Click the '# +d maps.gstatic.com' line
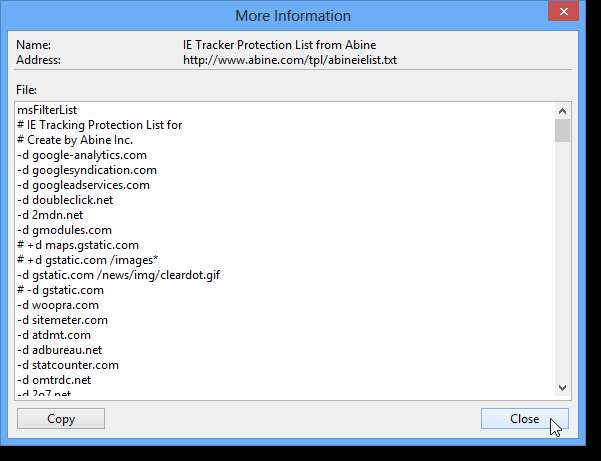This screenshot has width=601, height=461. 78,245
